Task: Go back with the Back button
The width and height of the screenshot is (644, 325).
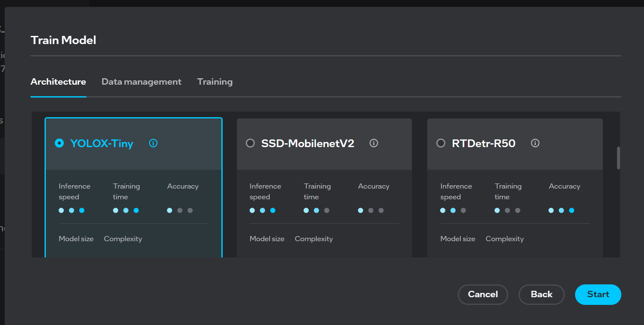Action: coord(542,294)
